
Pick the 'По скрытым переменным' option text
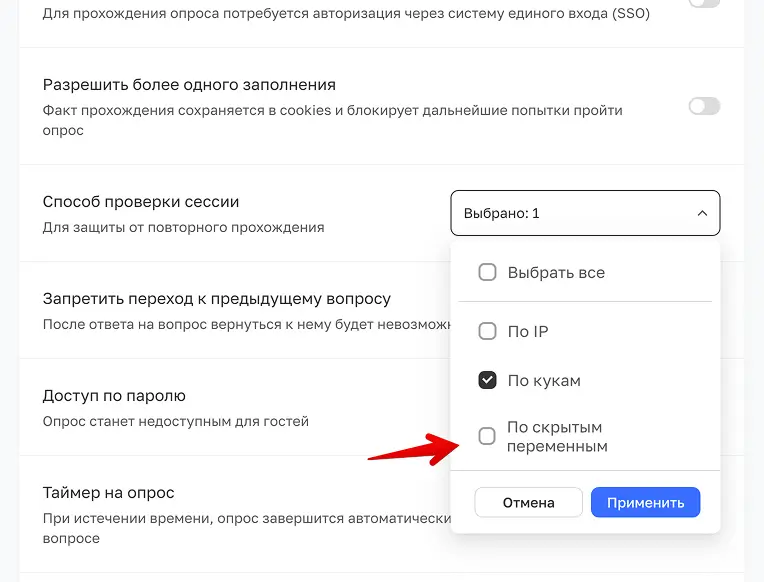557,437
